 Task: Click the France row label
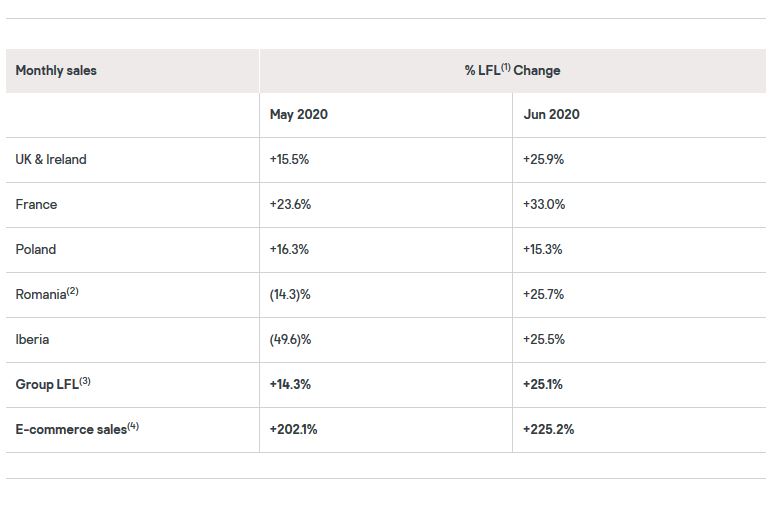(x=36, y=205)
